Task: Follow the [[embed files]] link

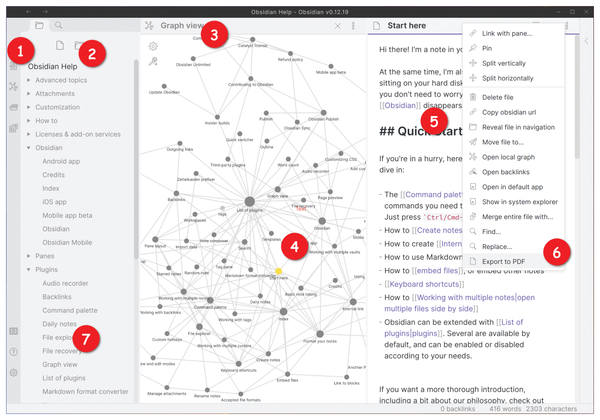Action: [x=437, y=270]
